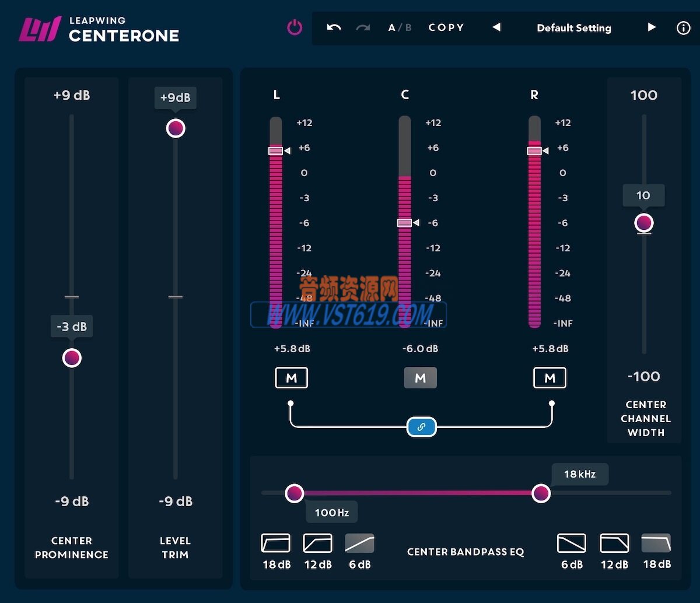Select the 18 dB high-cut slope icon
Image resolution: width=700 pixels, height=603 pixels.
(656, 544)
